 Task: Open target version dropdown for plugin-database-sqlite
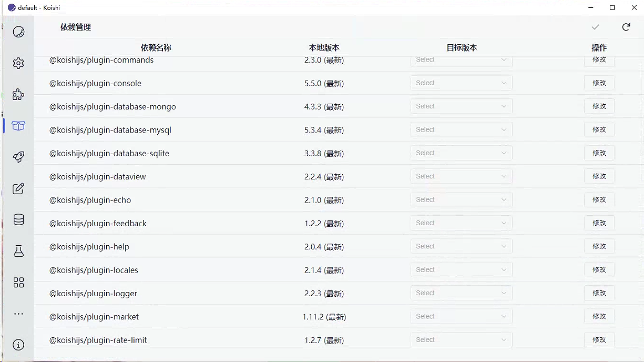coord(461,153)
